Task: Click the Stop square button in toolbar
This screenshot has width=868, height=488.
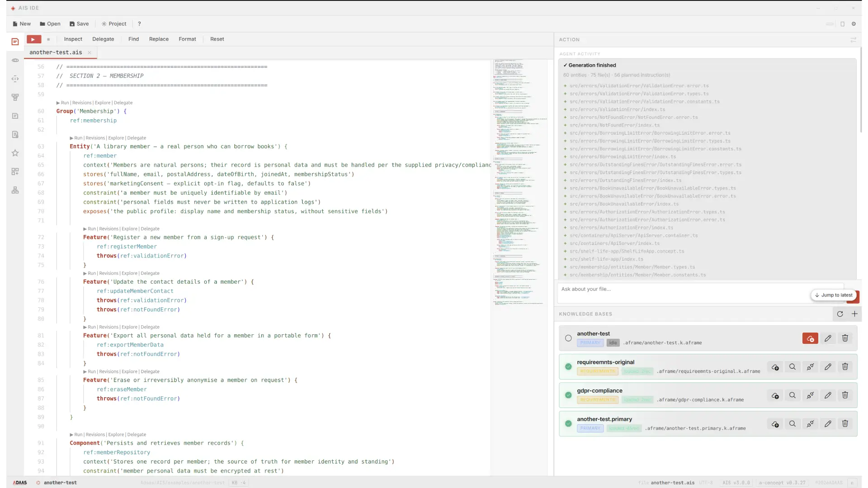Action: pos(48,39)
